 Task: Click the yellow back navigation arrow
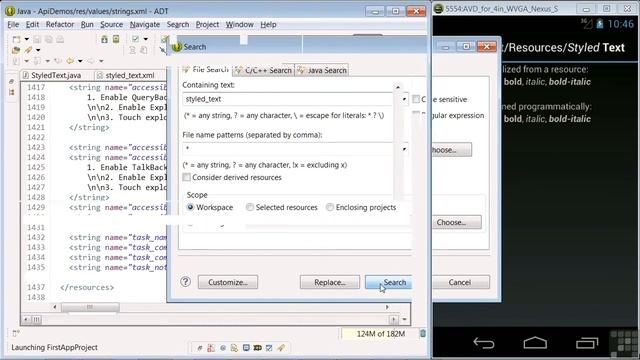point(70,61)
